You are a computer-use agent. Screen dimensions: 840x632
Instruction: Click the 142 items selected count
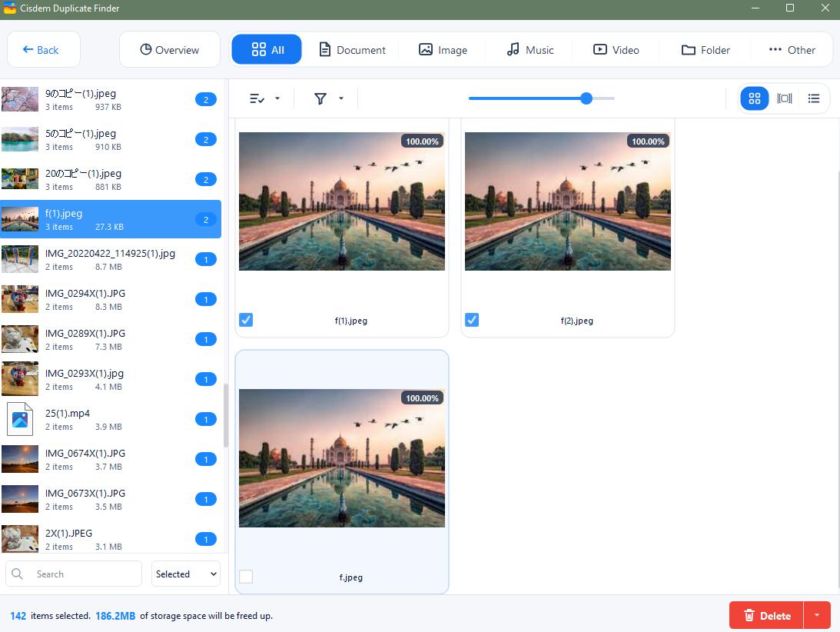point(18,616)
